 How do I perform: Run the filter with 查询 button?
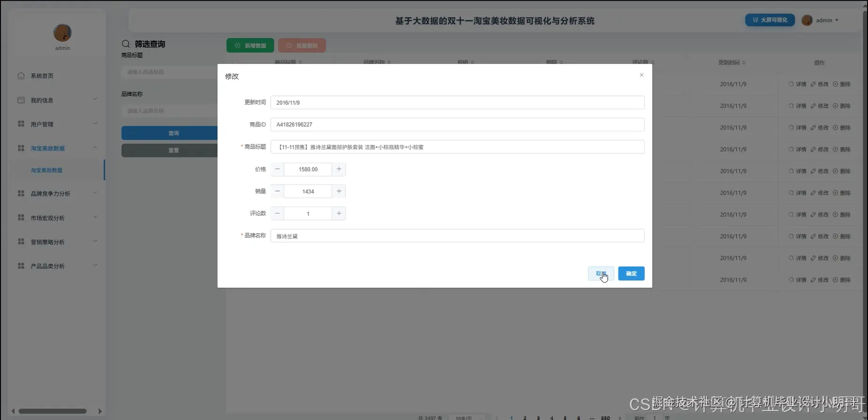pyautogui.click(x=169, y=133)
